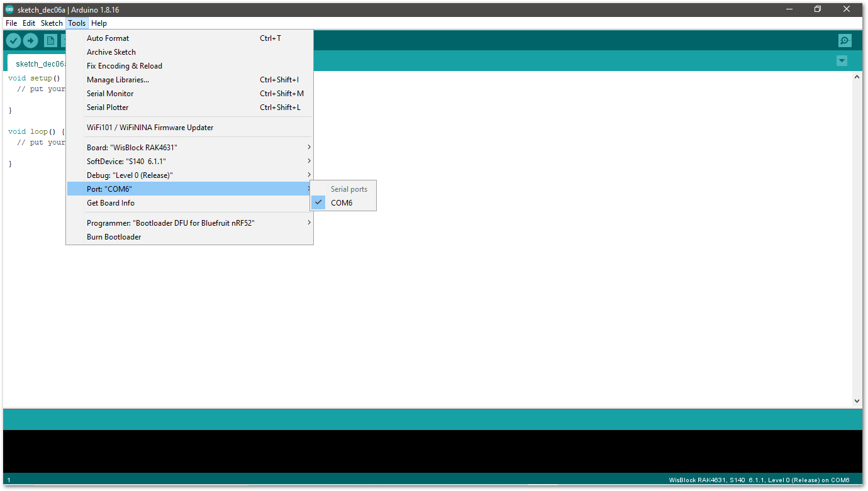Restore down the Arduino window
Screen dimensions: 868x491
pos(818,9)
